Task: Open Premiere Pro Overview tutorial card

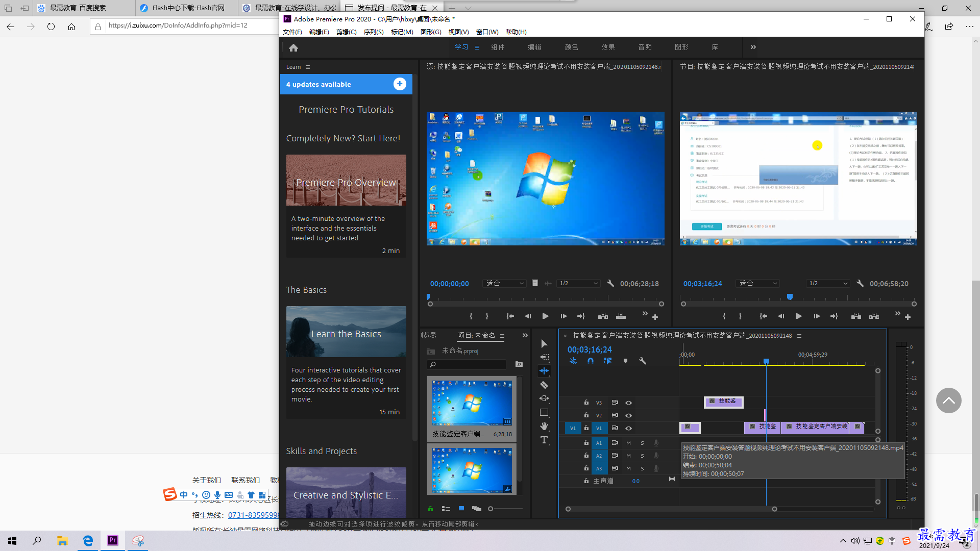Action: [346, 206]
